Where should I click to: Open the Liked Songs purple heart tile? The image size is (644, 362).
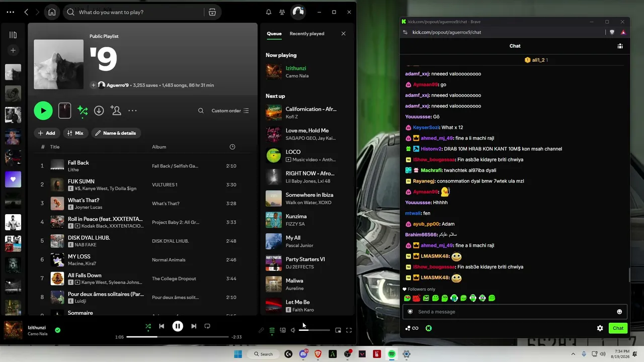tap(13, 179)
